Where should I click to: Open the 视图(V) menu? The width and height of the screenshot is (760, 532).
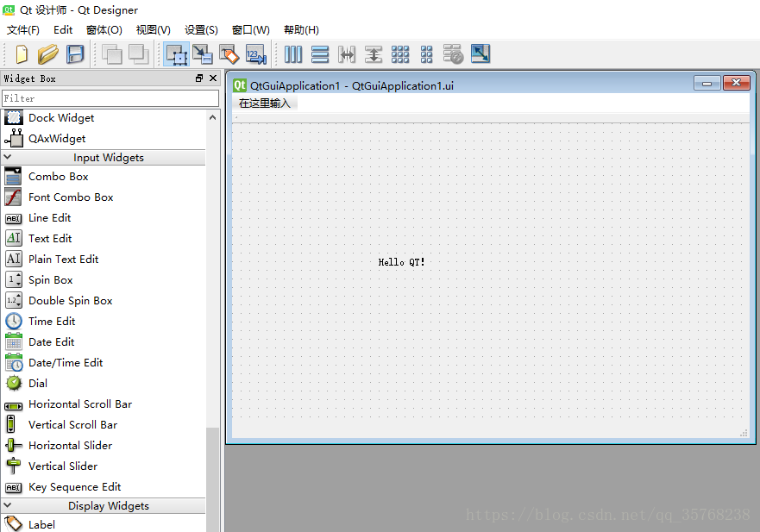pyautogui.click(x=154, y=30)
